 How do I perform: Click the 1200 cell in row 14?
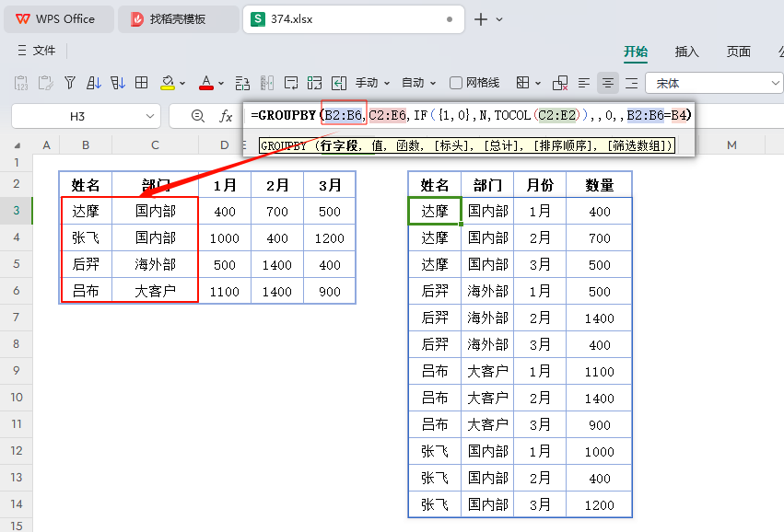pos(599,504)
